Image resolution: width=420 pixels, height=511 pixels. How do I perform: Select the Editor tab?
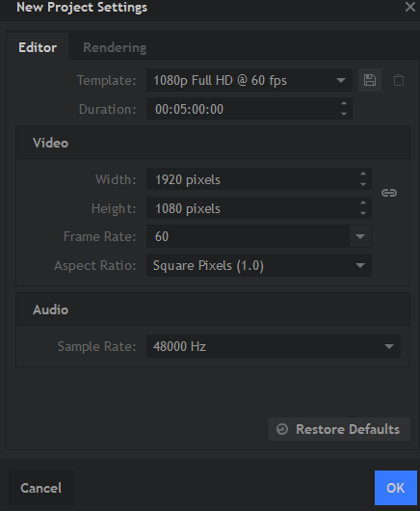click(38, 47)
